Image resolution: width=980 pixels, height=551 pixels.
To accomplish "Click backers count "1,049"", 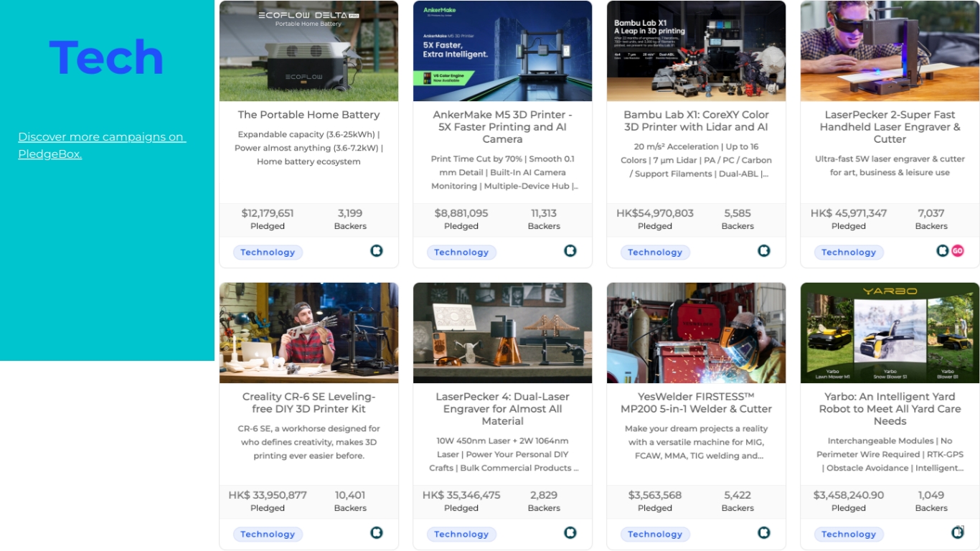I will tap(931, 495).
